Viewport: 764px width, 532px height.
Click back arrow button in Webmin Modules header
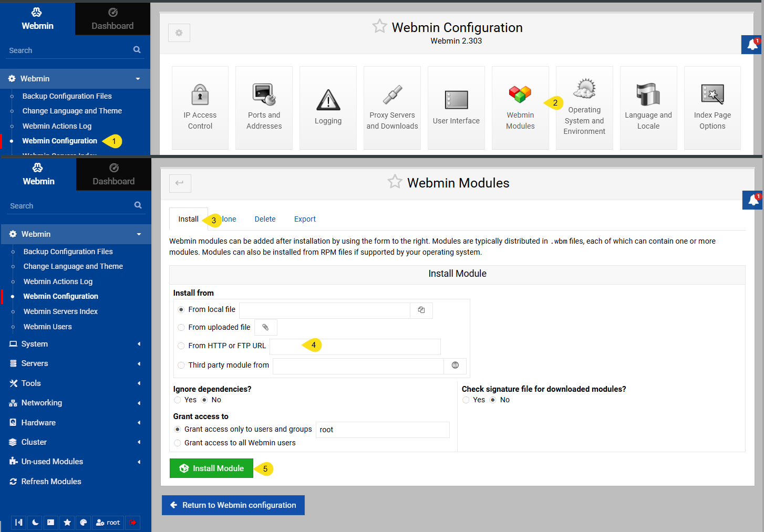(180, 183)
